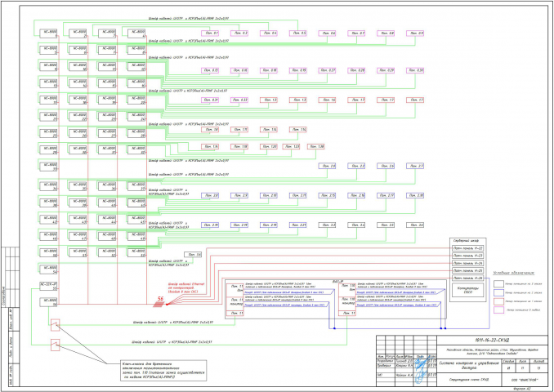Click patch panel И-26 box
Image resolution: width=554 pixels, height=392 pixels.
(468, 278)
